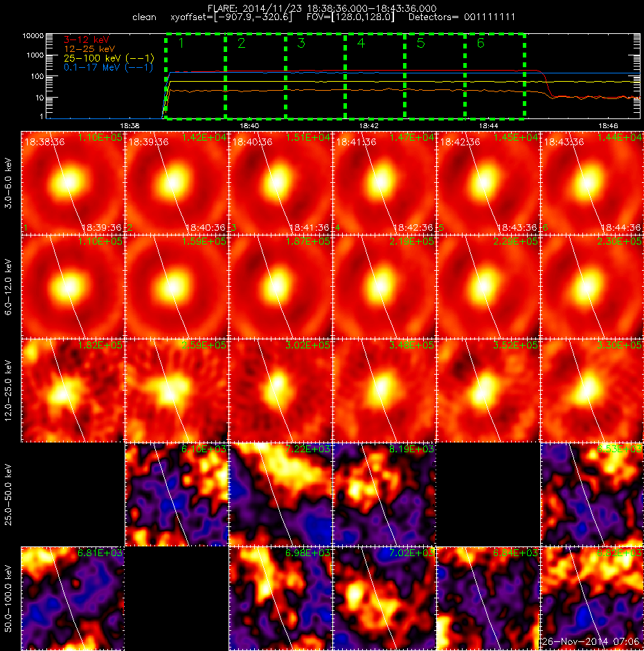
Task: Click the green 2.59E+05 peak value
Action: coord(204,345)
